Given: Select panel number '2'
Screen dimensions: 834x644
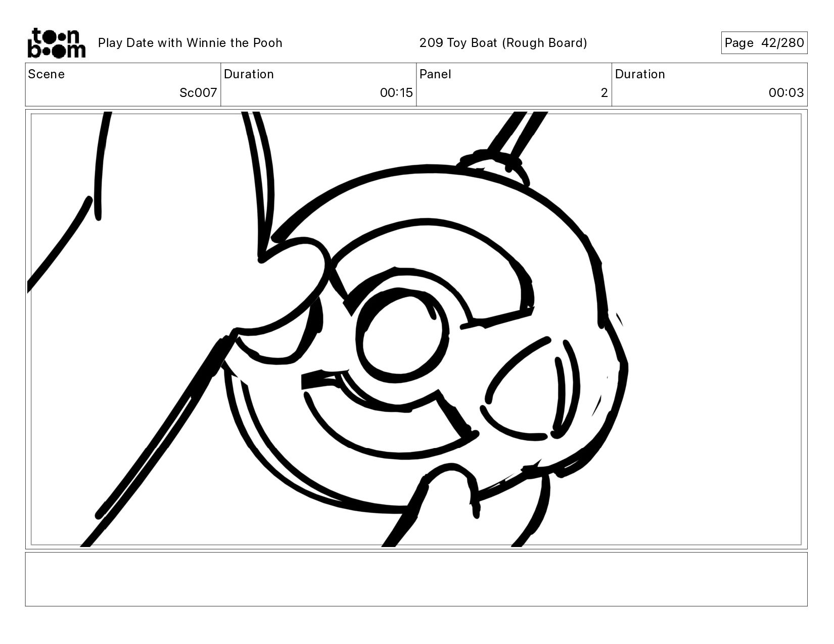Looking at the screenshot, I should click(x=604, y=93).
